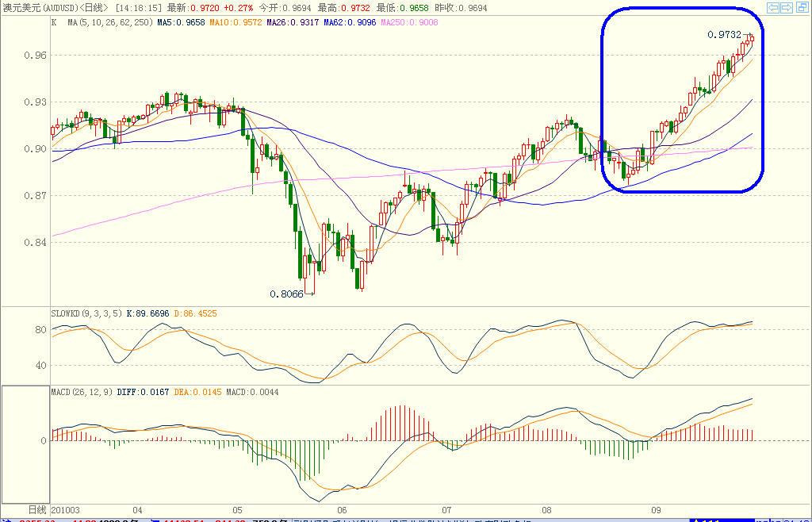812x522 pixels.
Task: Click the restore window icon at top right
Action: point(802,7)
